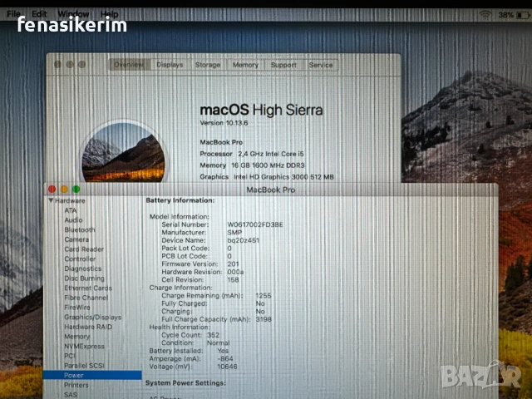Select PCI in the sidebar
Screen dimensions: 532x399
tap(70, 356)
